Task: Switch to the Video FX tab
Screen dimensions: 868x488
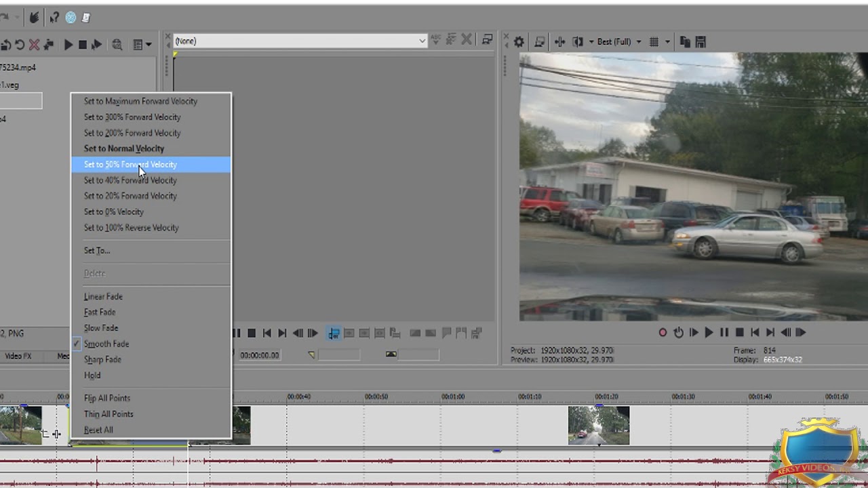Action: [x=18, y=356]
